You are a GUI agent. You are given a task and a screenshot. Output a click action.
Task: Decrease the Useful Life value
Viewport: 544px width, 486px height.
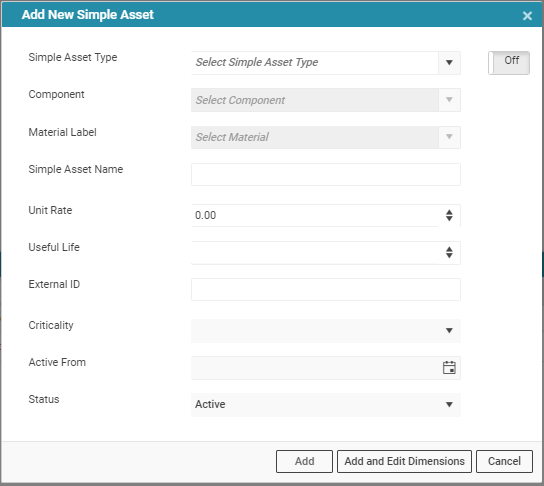(449, 256)
